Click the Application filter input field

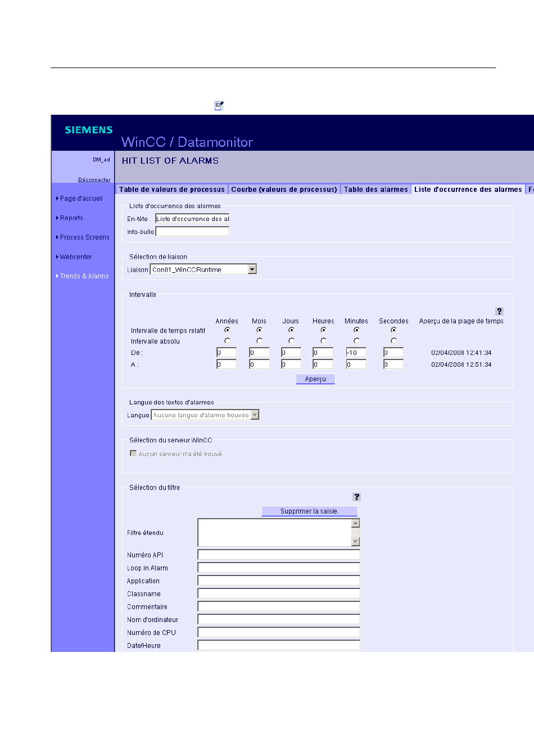(279, 580)
